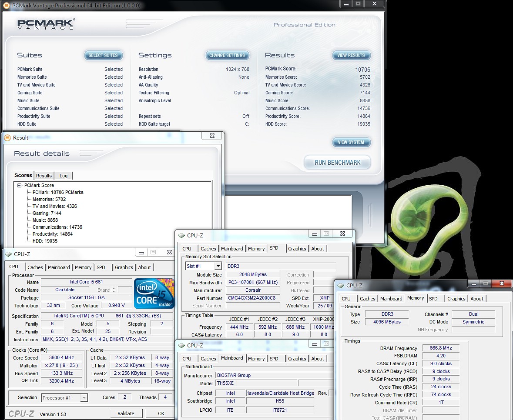513x420 pixels.
Task: Open About tab in CPU-Z Timings window
Action: pyautogui.click(x=477, y=299)
